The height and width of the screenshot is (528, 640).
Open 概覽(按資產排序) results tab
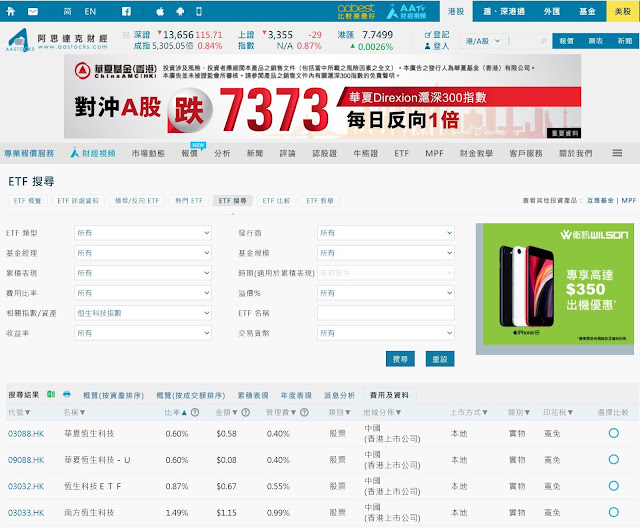click(113, 395)
